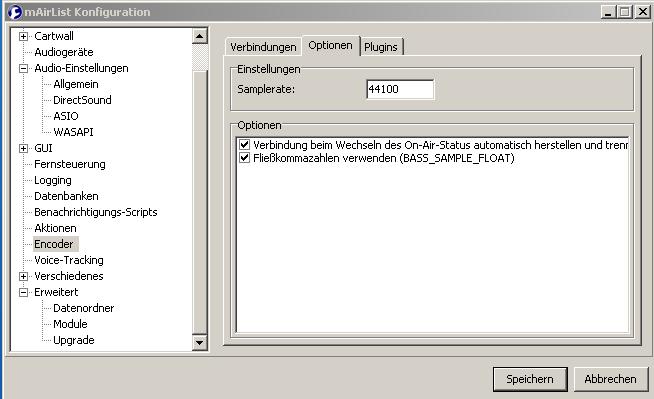The width and height of the screenshot is (654, 399).
Task: Click the mAirList application icon in title bar
Action: [15, 12]
